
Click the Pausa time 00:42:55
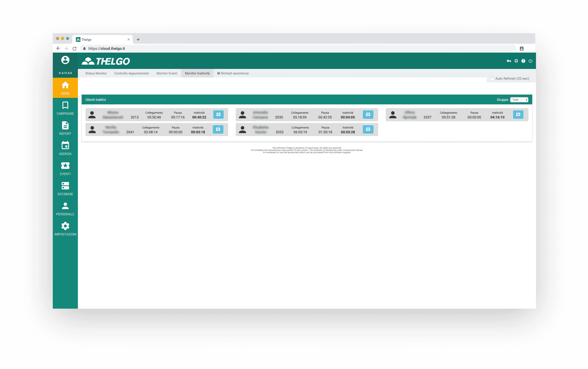(325, 117)
